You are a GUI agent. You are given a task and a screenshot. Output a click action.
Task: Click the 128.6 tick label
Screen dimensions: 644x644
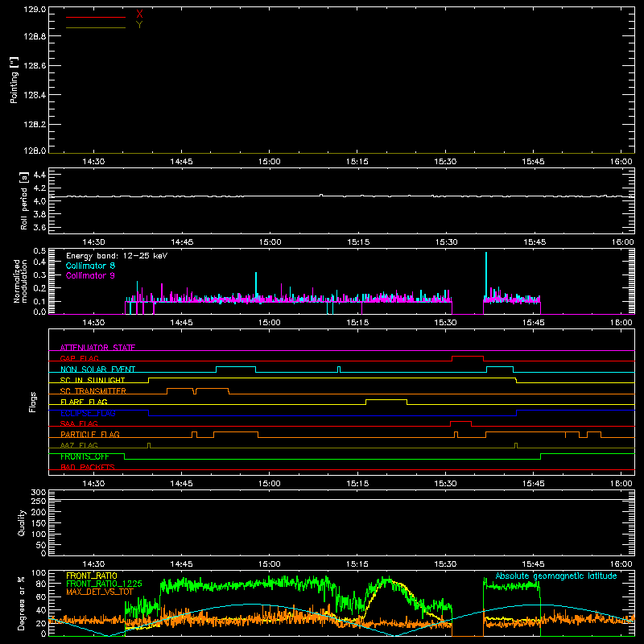[x=35, y=66]
